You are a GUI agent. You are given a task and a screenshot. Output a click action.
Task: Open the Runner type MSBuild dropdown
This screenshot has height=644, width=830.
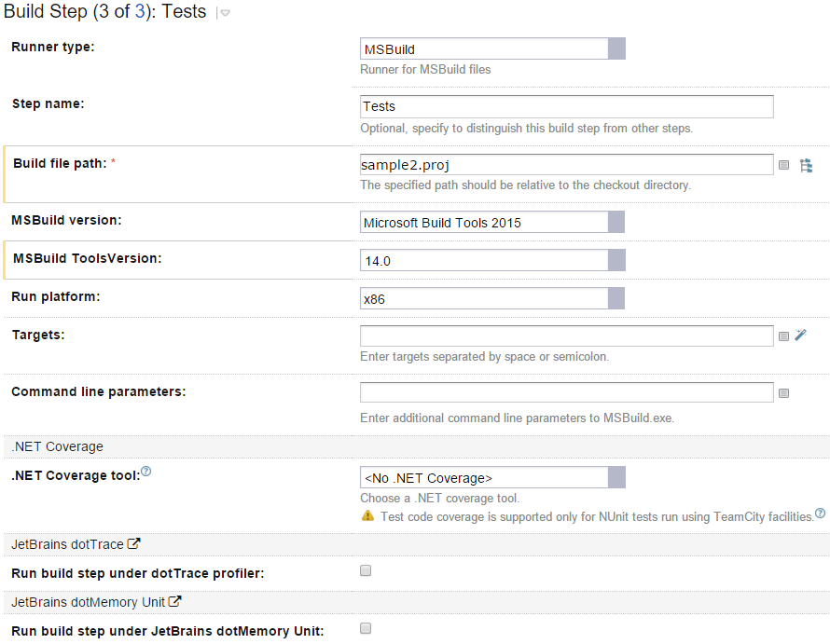click(x=616, y=48)
